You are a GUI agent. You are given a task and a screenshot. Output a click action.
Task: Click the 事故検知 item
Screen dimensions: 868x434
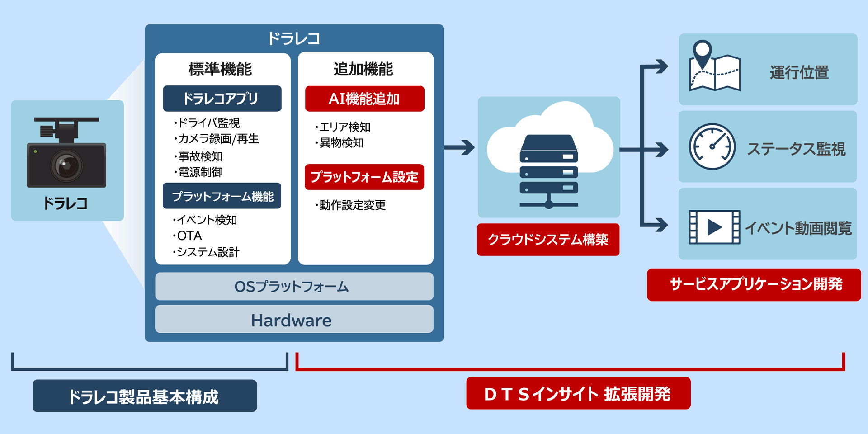198,156
